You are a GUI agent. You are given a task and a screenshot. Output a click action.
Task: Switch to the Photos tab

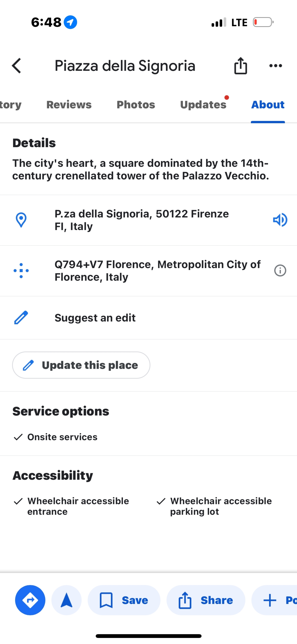136,105
